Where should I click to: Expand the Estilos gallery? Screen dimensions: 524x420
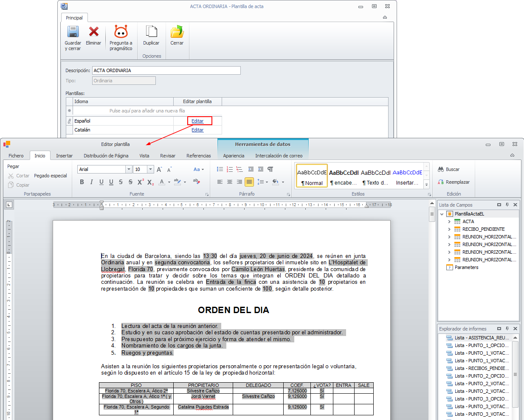(x=427, y=185)
